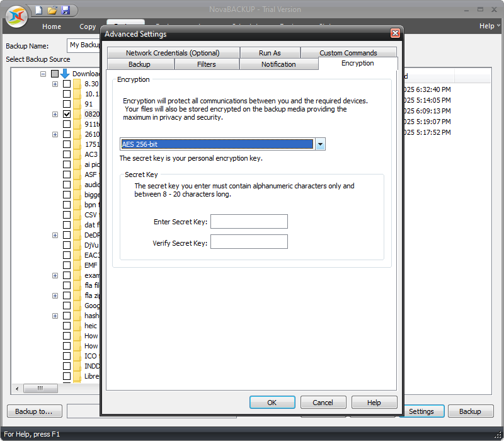The image size is (504, 441).
Task: Click the 5:17:52 PM date entry
Action: [427, 132]
